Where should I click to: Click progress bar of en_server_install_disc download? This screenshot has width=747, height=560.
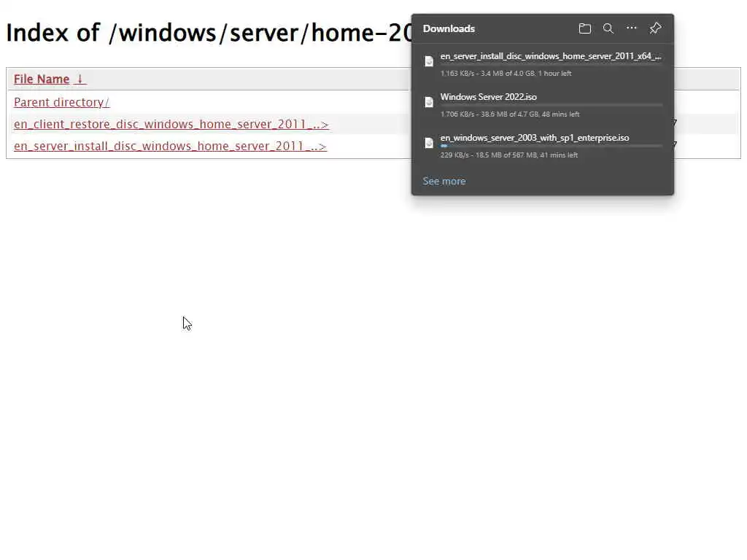tap(551, 64)
